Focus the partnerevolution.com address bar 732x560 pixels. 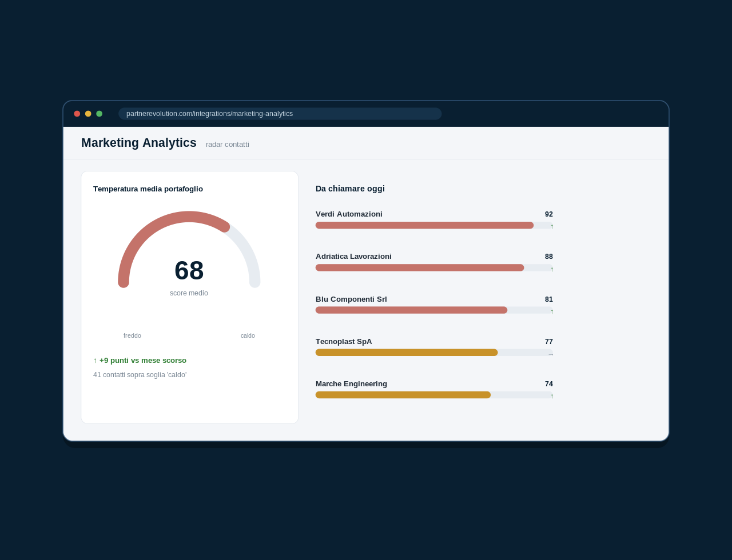(x=280, y=114)
